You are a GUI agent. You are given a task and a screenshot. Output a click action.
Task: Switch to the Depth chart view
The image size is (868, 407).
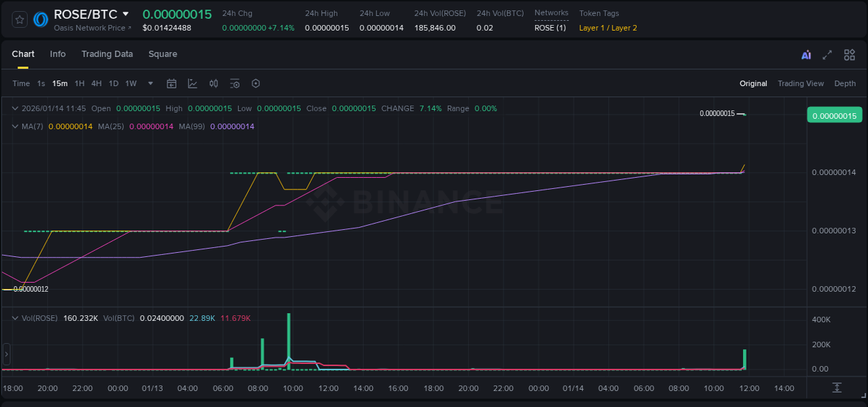coord(845,83)
